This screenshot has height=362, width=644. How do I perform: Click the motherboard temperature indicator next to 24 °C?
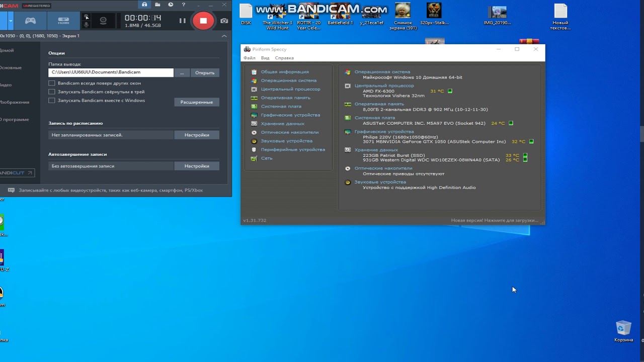click(x=511, y=123)
